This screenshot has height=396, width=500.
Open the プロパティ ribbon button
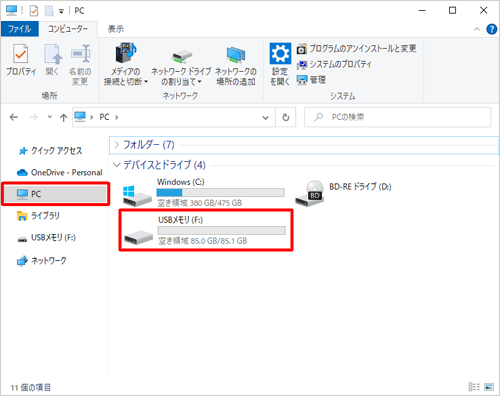pos(21,60)
